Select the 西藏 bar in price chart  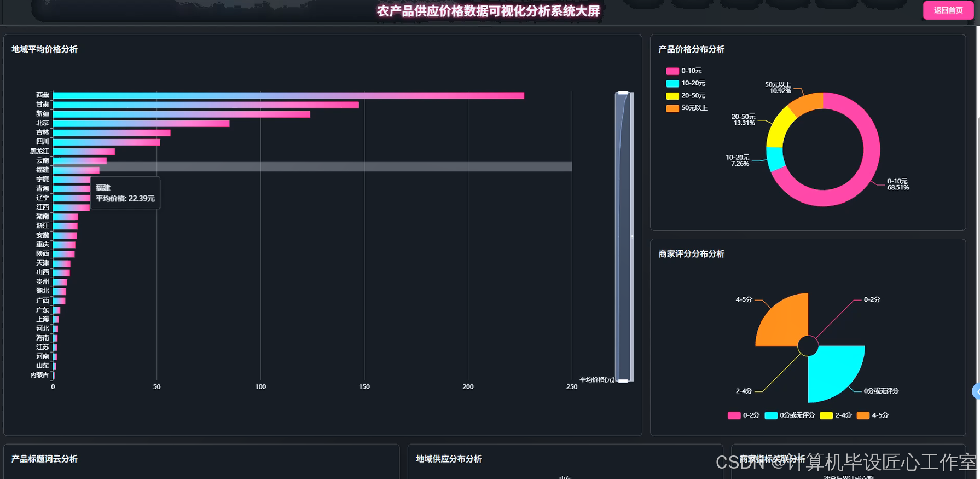288,96
